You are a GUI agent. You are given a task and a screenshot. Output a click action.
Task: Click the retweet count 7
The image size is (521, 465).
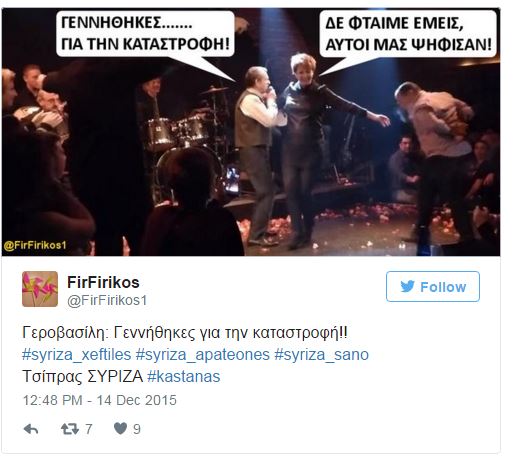click(x=88, y=429)
